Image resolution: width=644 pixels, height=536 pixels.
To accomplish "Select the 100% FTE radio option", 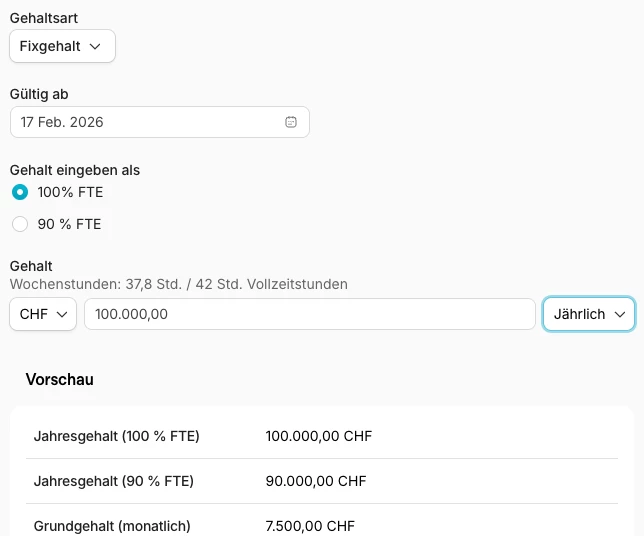I will (20, 192).
